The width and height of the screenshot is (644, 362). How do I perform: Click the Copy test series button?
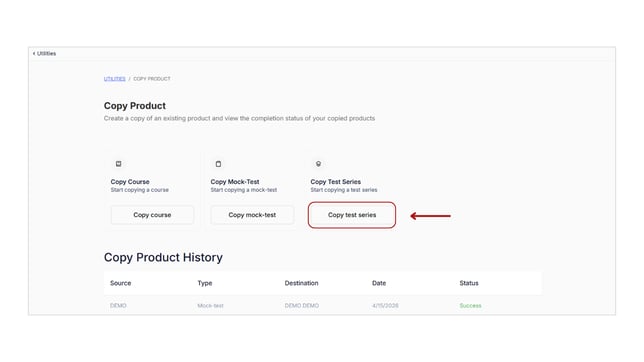[352, 215]
